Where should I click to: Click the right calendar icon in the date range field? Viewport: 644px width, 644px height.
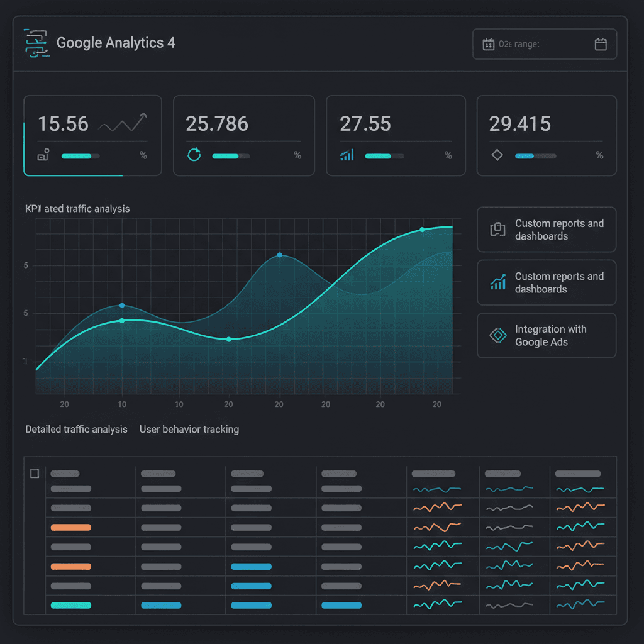tap(600, 44)
